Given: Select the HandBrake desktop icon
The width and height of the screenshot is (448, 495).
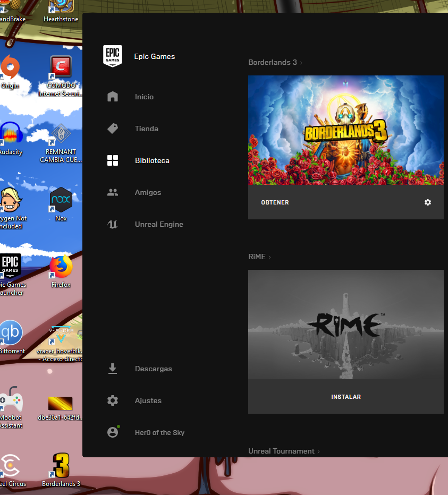Looking at the screenshot, I should pos(12,12).
